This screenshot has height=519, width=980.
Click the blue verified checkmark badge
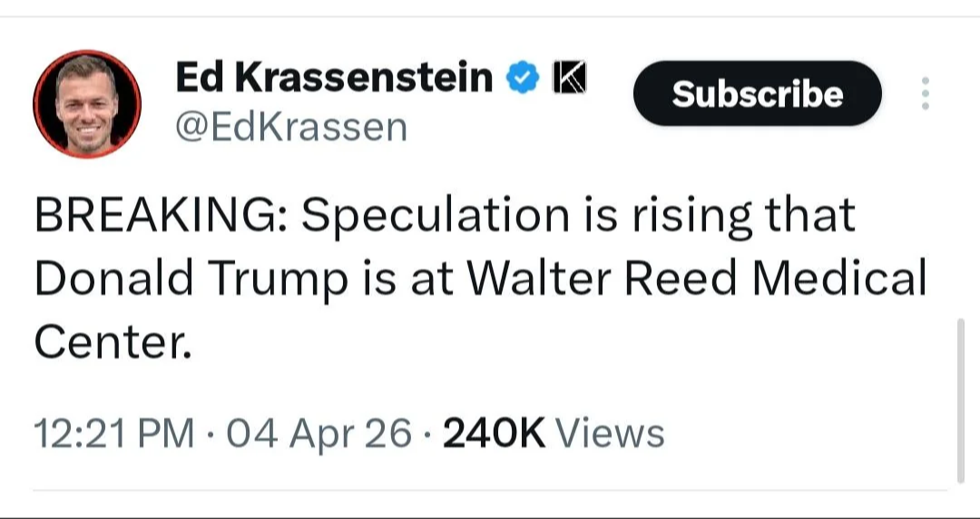click(x=521, y=79)
